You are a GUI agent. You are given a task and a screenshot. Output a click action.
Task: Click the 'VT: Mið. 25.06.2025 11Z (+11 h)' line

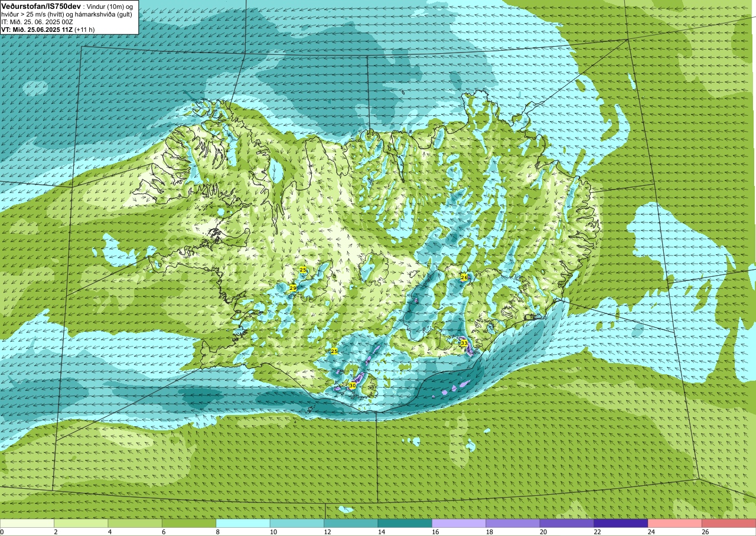click(x=48, y=30)
